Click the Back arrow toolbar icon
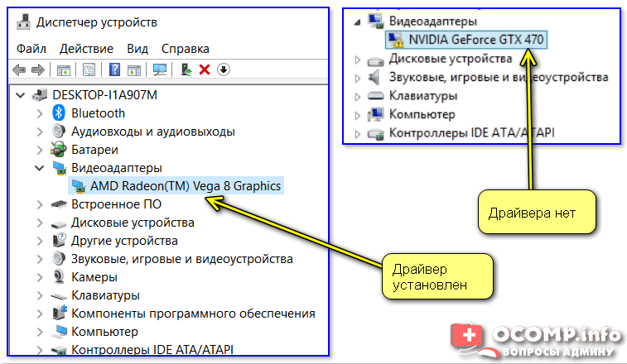The width and height of the screenshot is (627, 364). [x=19, y=70]
